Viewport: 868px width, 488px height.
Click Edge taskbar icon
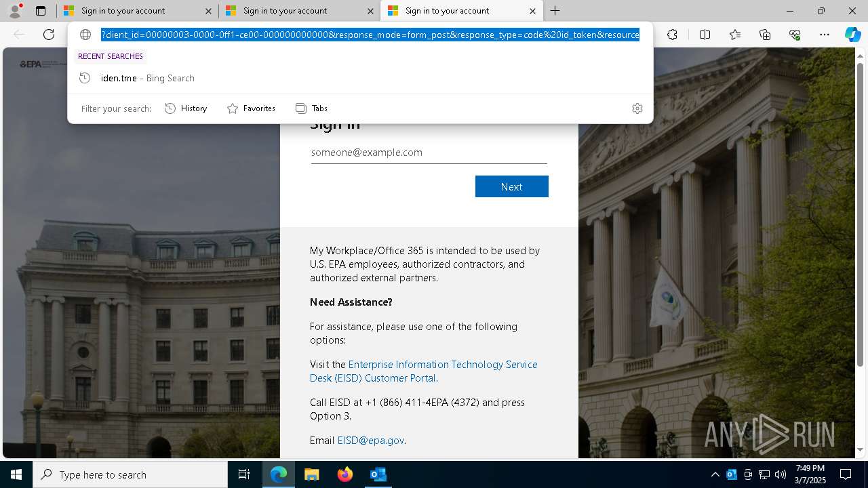click(x=279, y=474)
